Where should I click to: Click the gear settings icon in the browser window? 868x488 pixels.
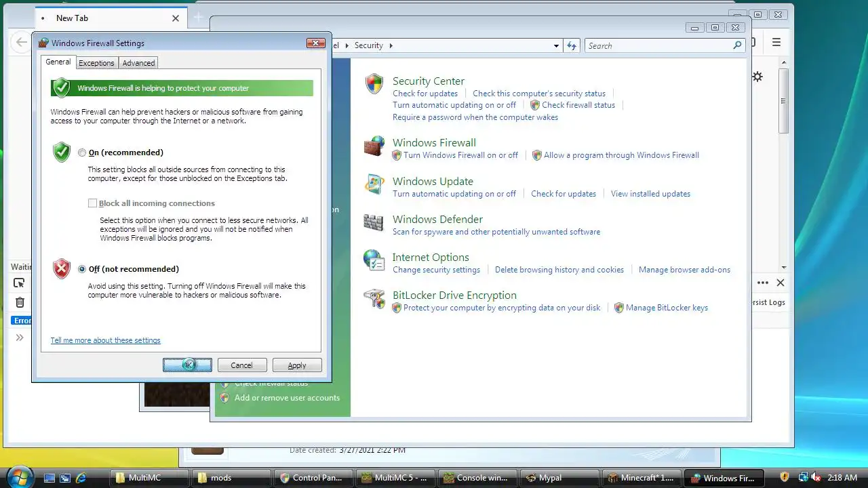point(757,77)
